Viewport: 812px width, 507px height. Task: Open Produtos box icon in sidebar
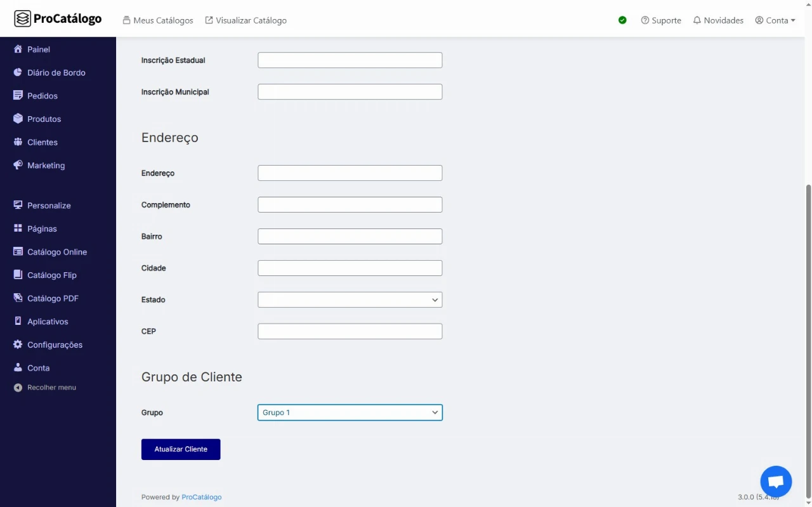[18, 119]
